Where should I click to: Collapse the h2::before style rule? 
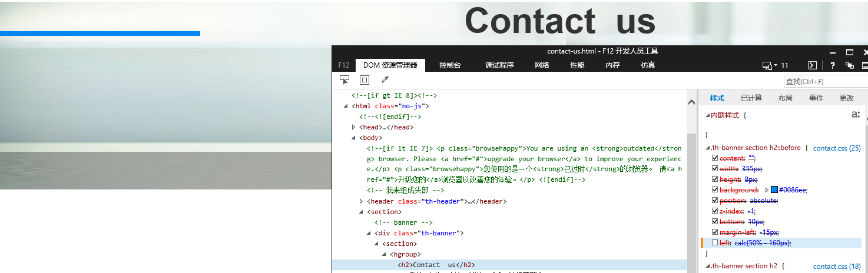click(x=708, y=148)
